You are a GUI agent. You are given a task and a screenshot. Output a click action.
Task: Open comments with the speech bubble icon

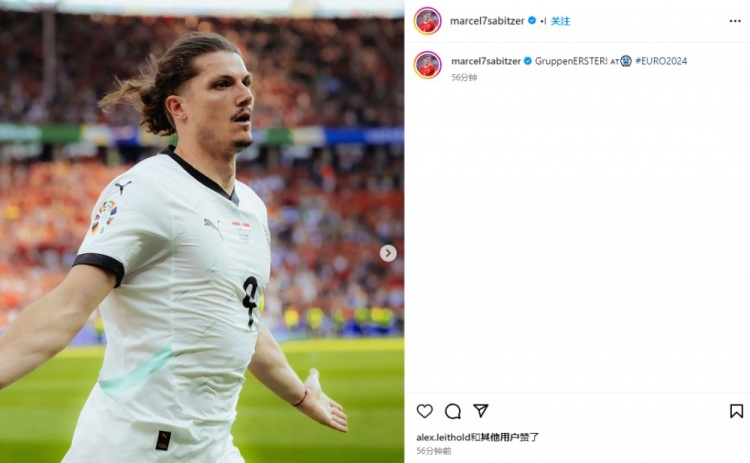[x=452, y=411]
